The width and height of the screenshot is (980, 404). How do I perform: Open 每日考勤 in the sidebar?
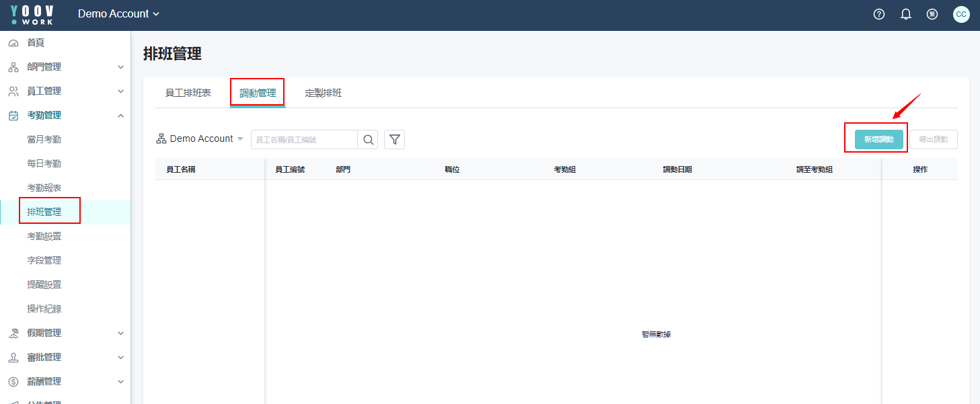coord(44,164)
